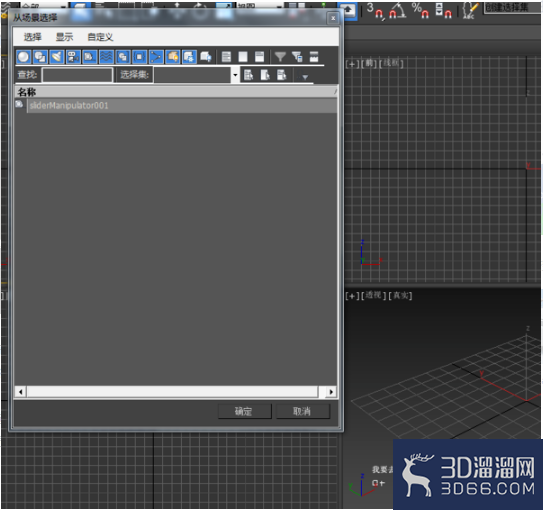Click the Display Cameras filter icon
The image size is (543, 510).
coord(73,57)
